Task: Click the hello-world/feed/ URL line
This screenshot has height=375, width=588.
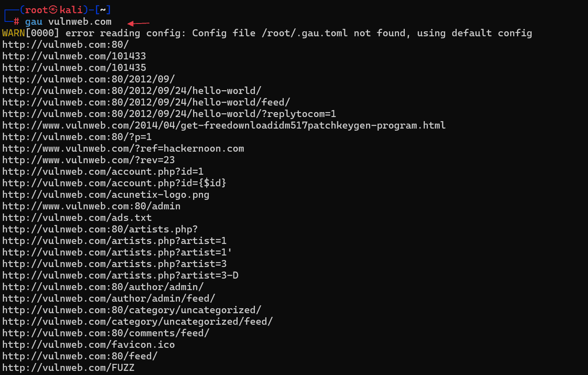Action: [146, 102]
